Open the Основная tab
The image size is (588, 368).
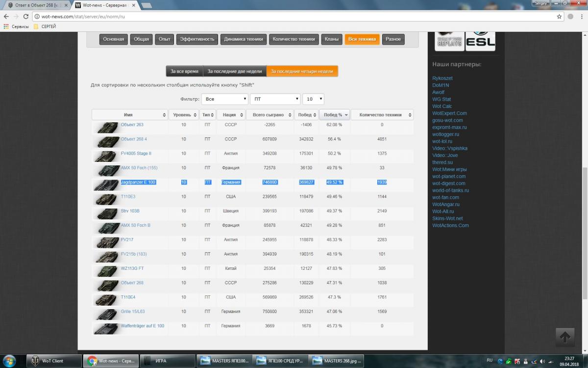[x=114, y=39]
